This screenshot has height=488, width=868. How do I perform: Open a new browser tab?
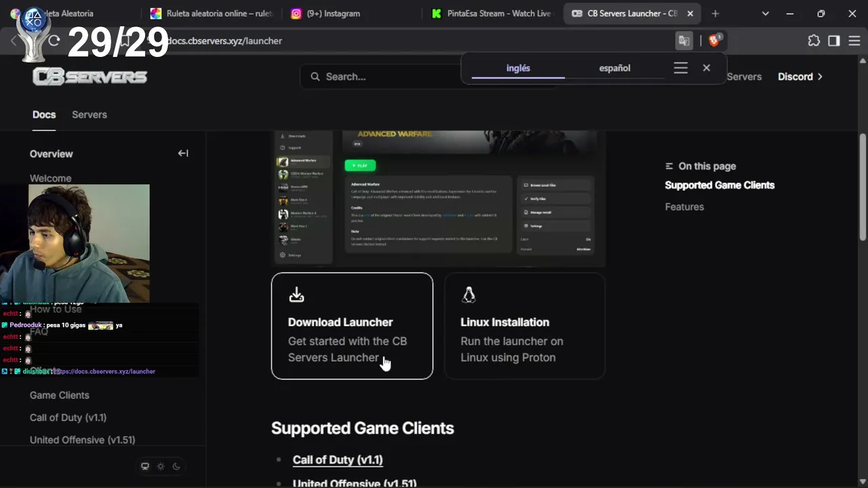click(x=715, y=14)
